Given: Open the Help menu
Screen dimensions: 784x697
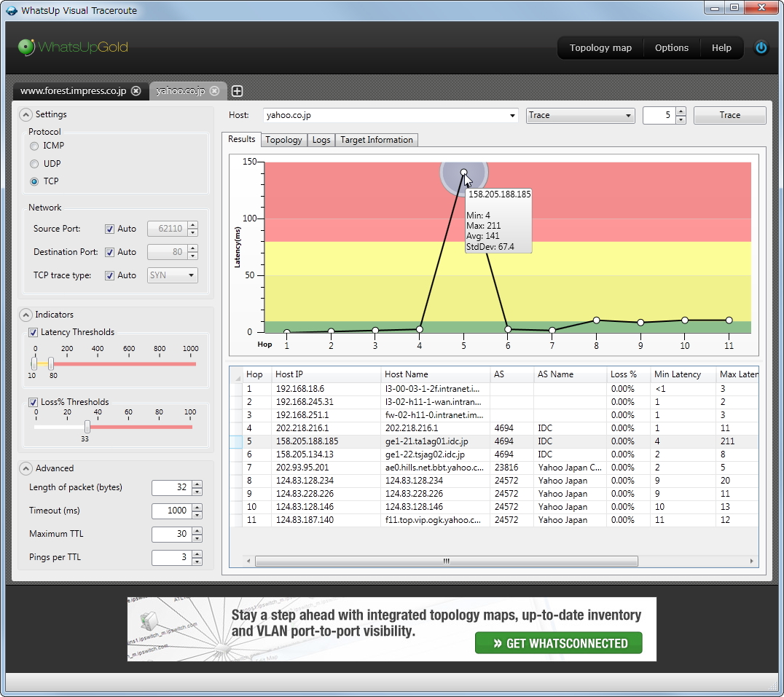Looking at the screenshot, I should click(x=721, y=48).
